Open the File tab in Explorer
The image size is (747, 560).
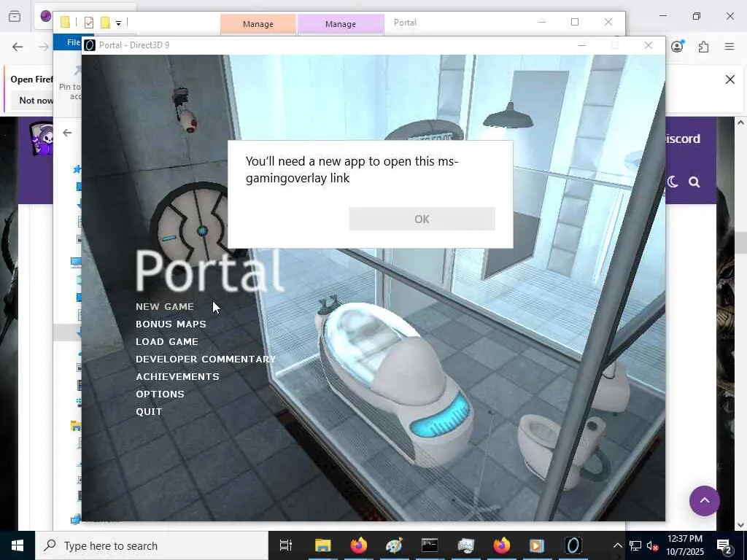pos(74,42)
